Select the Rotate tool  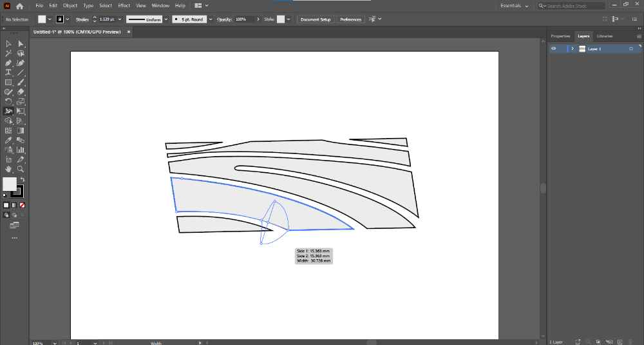coord(8,102)
